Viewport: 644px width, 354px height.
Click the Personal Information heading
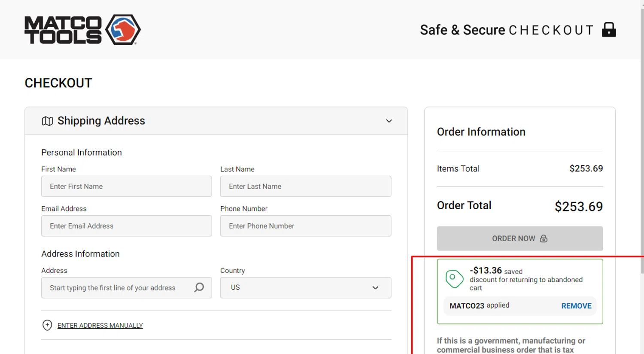[82, 153]
